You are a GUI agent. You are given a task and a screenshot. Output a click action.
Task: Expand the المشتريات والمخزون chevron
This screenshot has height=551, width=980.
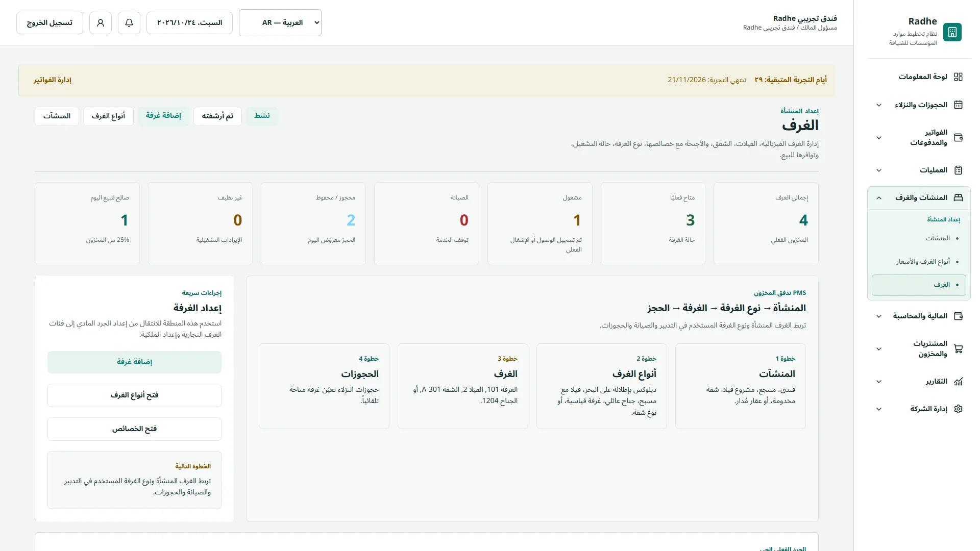tap(879, 349)
